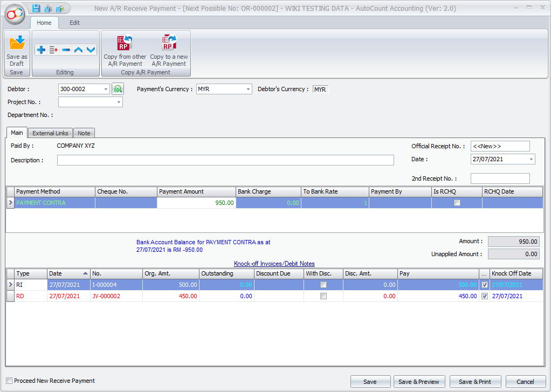Move row down with down arrow icon

[x=91, y=50]
